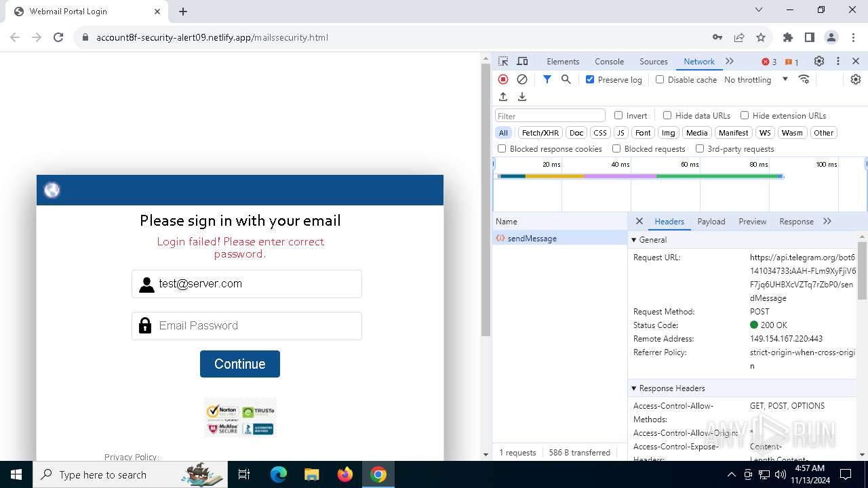The height and width of the screenshot is (488, 868).
Task: Enable Hide data URLs checkbox
Action: click(667, 115)
